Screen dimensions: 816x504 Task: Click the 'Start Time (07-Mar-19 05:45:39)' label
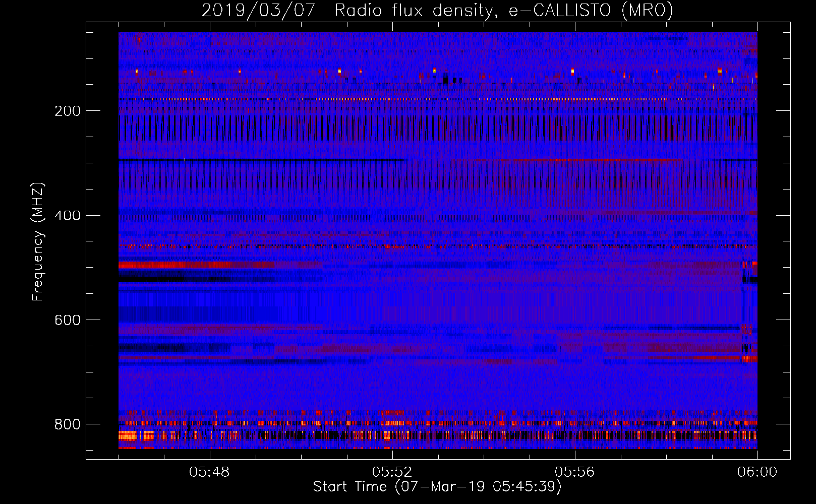pyautogui.click(x=437, y=487)
